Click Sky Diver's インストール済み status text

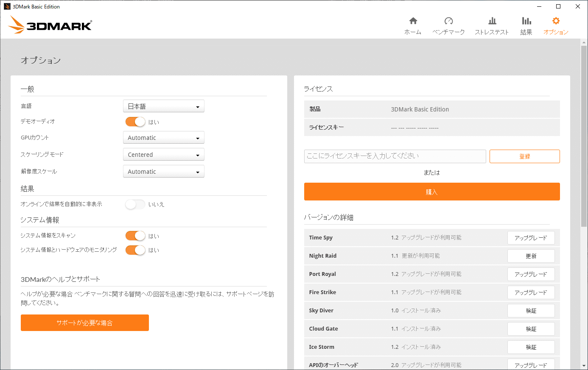[421, 311]
